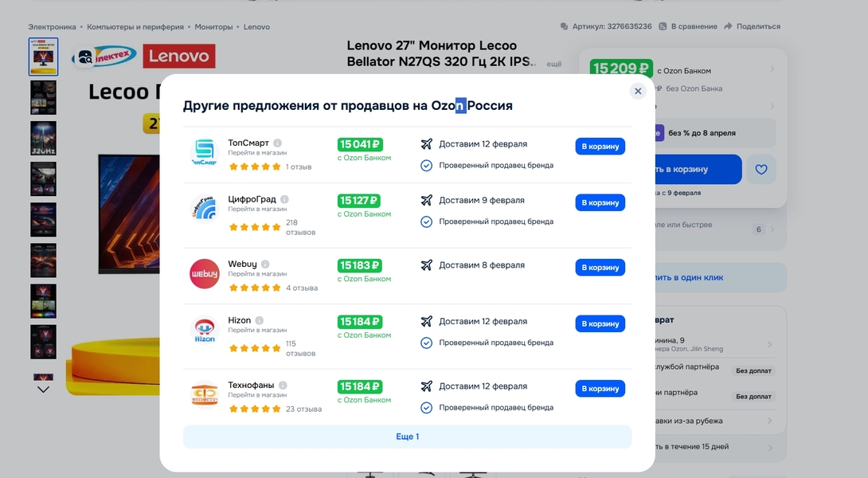This screenshot has width=868, height=478.
Task: Go to Hizon store link
Action: click(257, 330)
